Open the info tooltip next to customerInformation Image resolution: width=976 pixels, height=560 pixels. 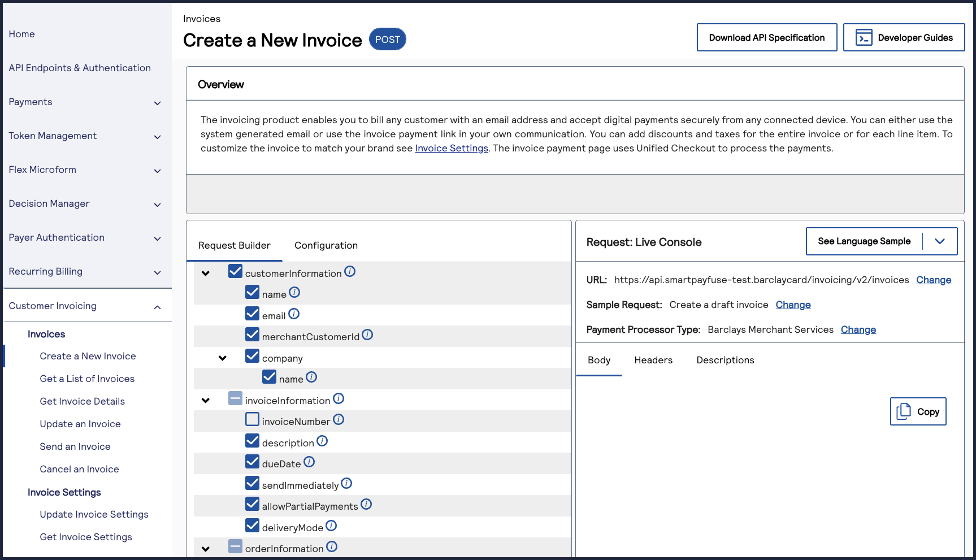click(350, 271)
